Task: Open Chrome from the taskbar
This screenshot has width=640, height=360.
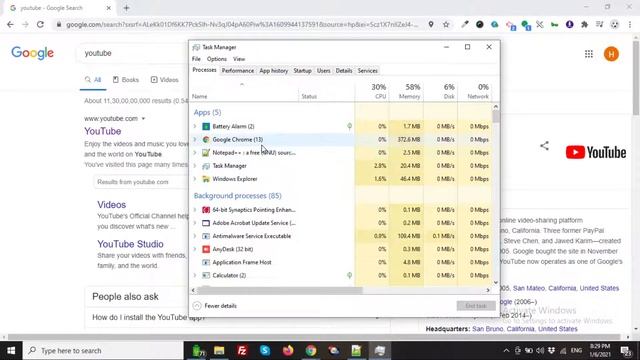Action: coord(311,351)
